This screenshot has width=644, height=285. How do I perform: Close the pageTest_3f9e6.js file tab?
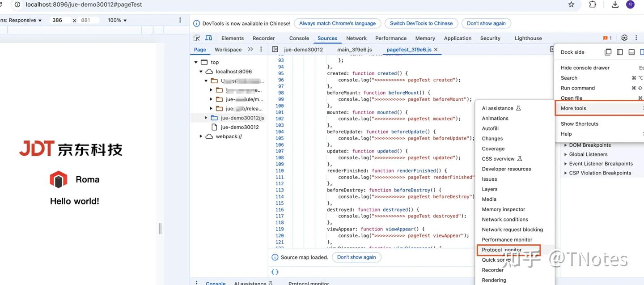pyautogui.click(x=436, y=49)
